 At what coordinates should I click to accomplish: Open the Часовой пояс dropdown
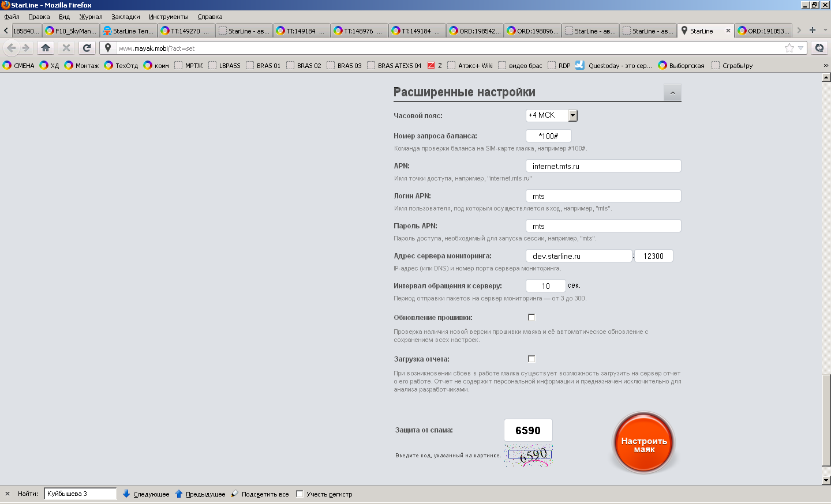[572, 115]
